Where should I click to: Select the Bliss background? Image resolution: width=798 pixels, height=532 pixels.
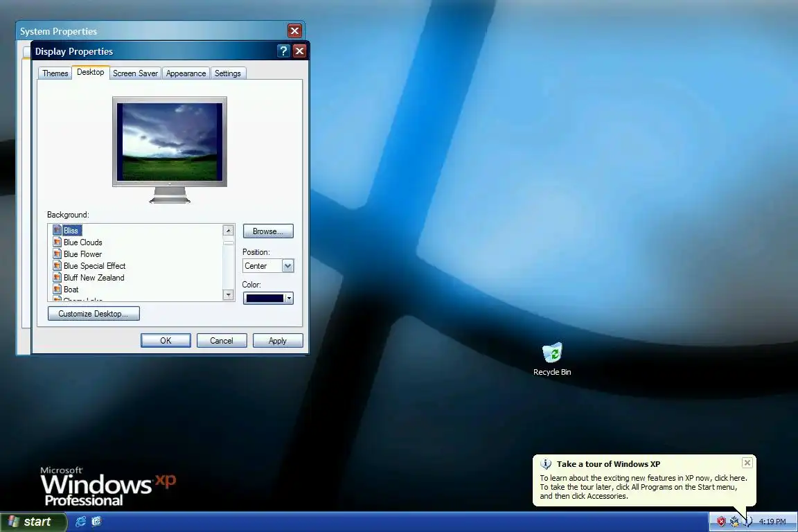pyautogui.click(x=71, y=231)
